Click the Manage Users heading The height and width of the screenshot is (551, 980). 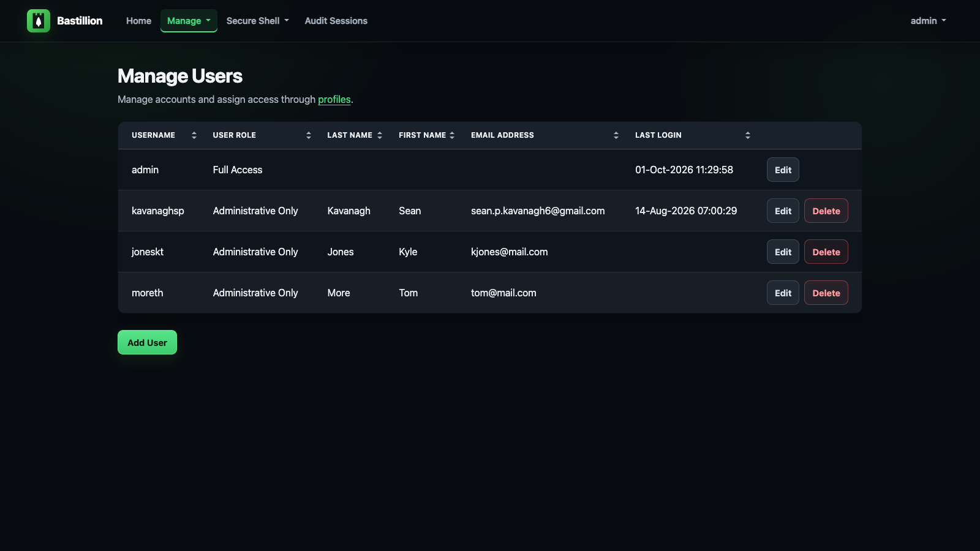(180, 76)
